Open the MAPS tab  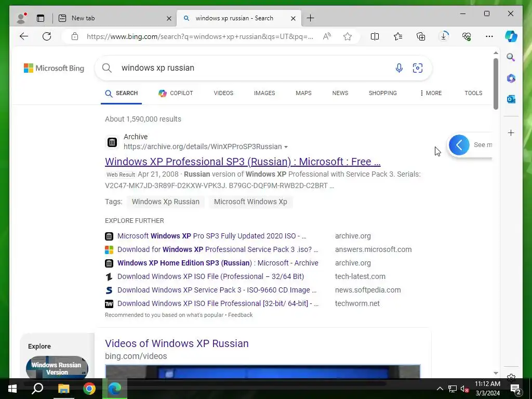tap(303, 93)
